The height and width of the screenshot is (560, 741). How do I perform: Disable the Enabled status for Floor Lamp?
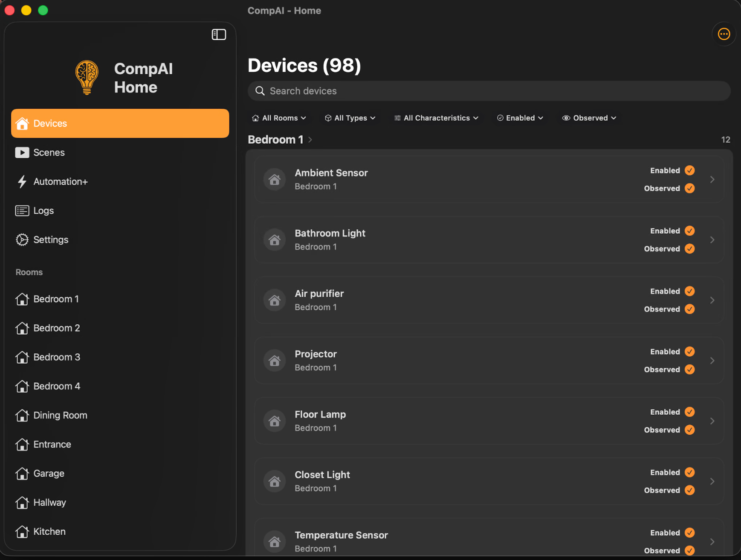coord(689,412)
